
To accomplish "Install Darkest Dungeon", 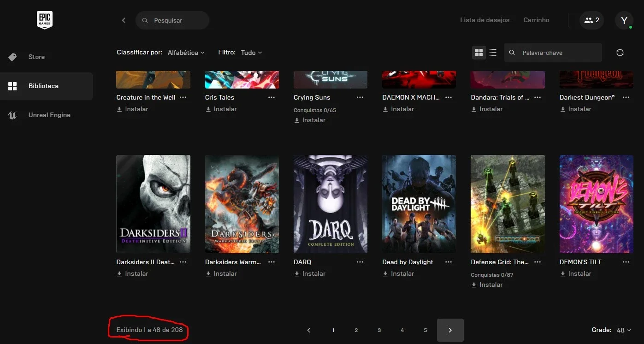I will click(575, 109).
